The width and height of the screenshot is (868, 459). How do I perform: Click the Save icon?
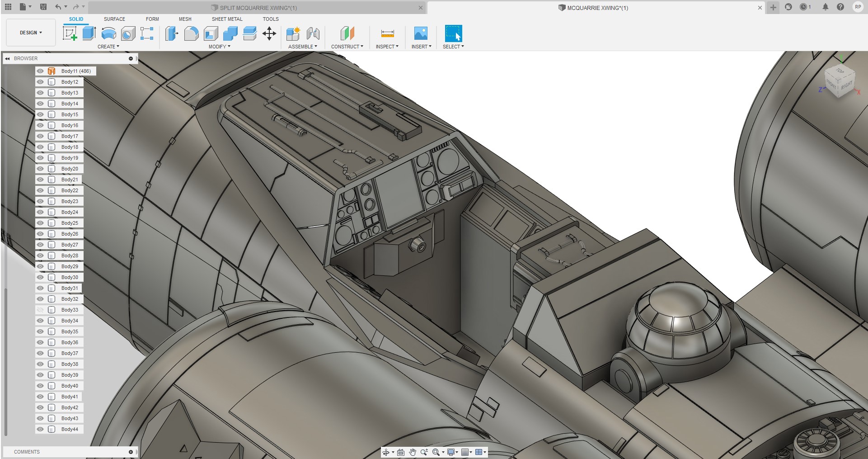(43, 7)
